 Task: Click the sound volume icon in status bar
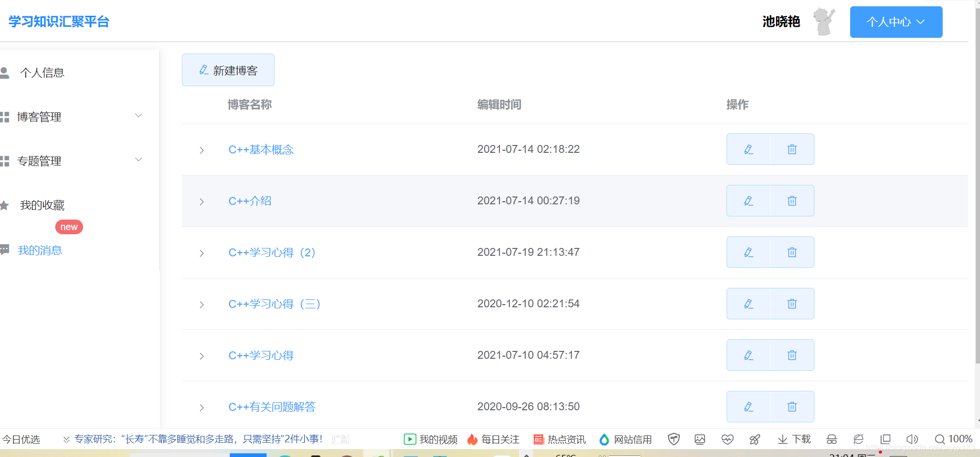pyautogui.click(x=912, y=439)
